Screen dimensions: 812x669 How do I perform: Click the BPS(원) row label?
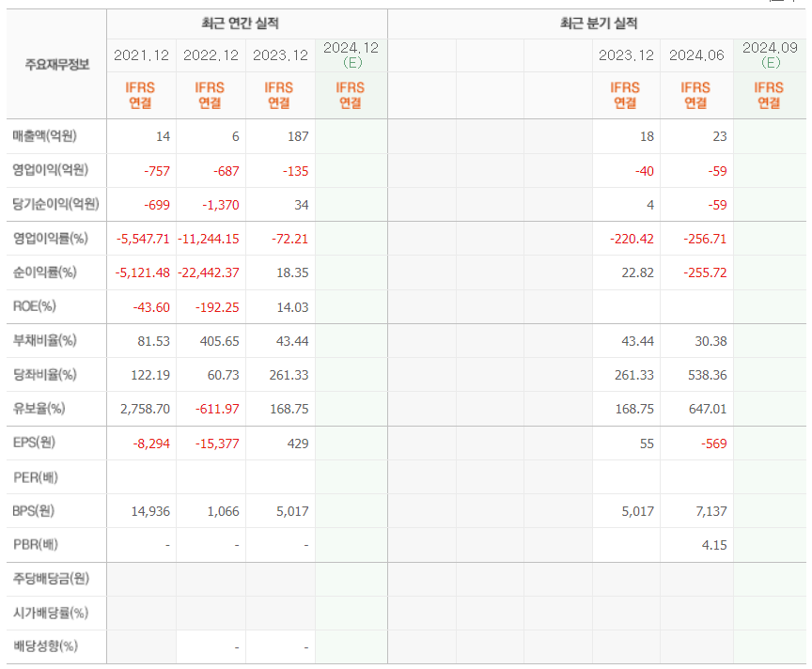point(33,511)
